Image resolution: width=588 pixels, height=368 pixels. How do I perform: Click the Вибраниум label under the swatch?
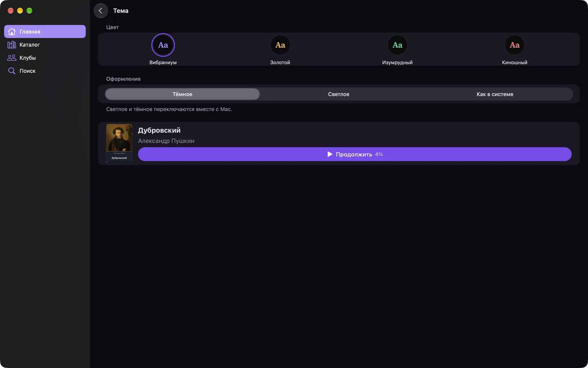pyautogui.click(x=163, y=62)
